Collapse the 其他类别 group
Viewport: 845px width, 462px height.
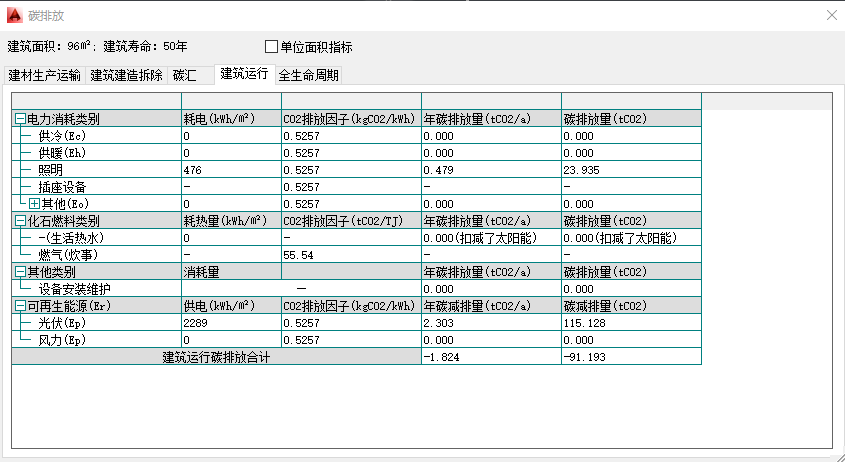20,272
